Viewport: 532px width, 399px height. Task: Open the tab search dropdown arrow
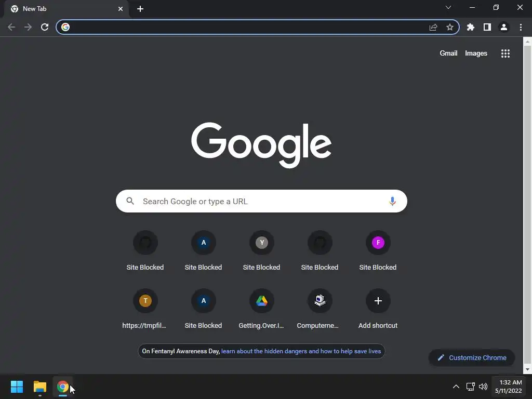coord(448,7)
